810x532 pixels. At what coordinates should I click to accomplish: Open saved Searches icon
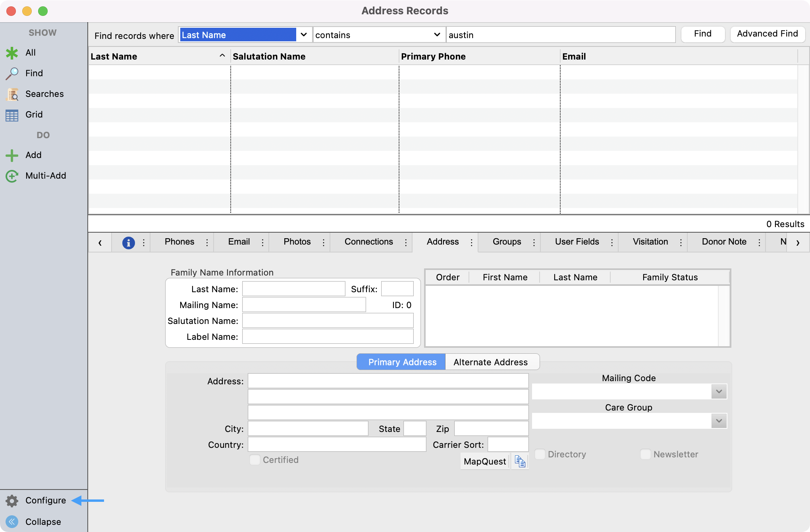pos(12,94)
